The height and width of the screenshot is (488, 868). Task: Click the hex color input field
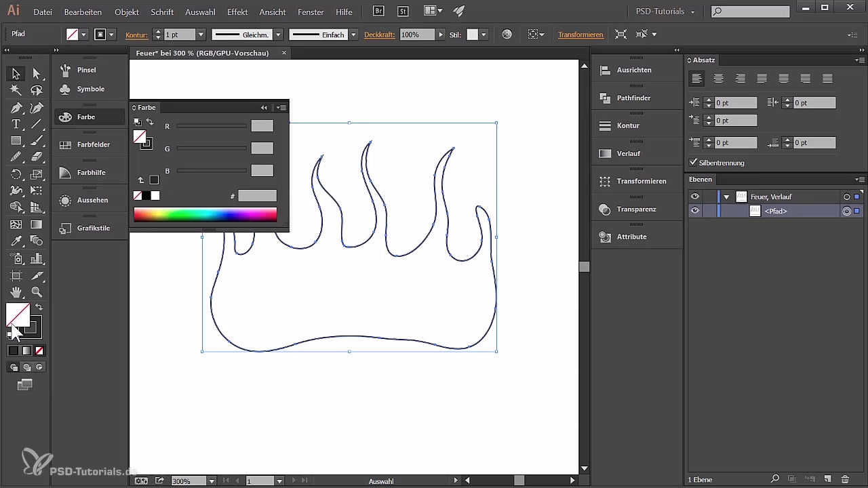point(257,196)
